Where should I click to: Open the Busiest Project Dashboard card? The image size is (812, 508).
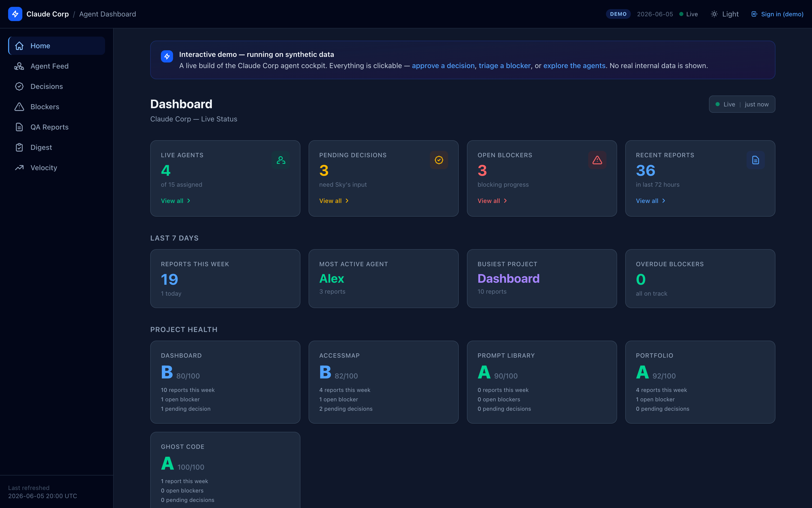pos(542,279)
